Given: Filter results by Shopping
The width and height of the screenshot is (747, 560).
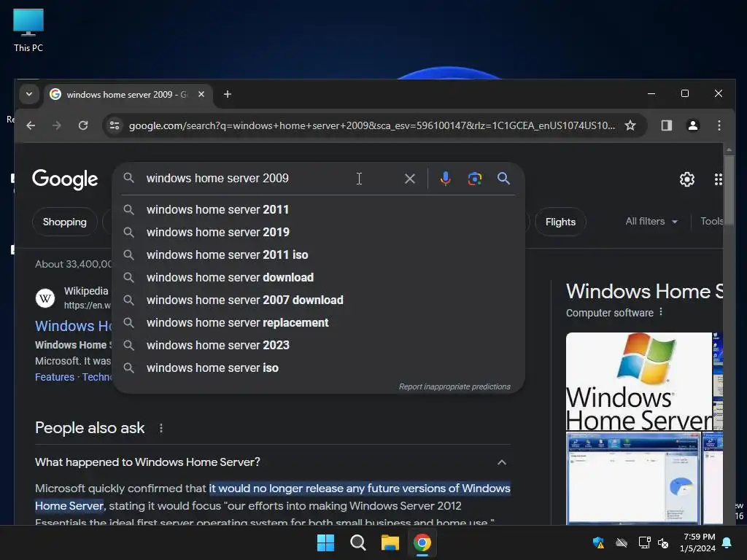Looking at the screenshot, I should [65, 222].
